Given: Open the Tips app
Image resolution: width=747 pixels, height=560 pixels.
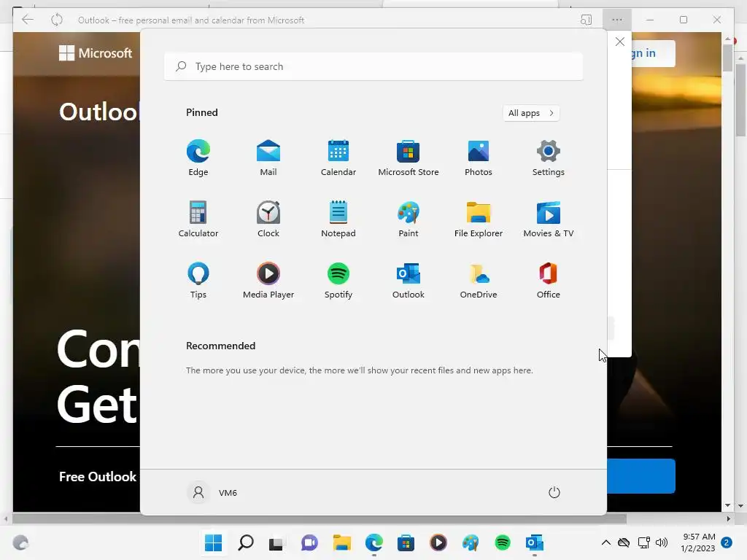Looking at the screenshot, I should coord(198,281).
